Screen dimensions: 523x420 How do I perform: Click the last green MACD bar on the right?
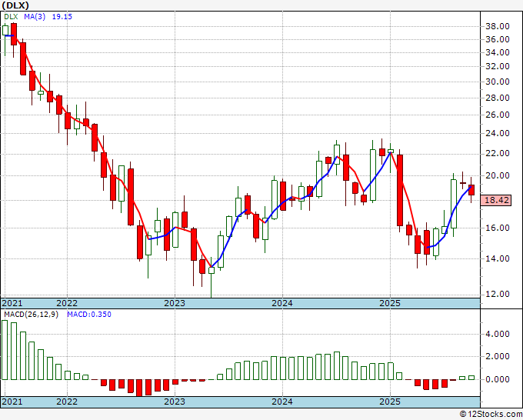click(x=471, y=378)
